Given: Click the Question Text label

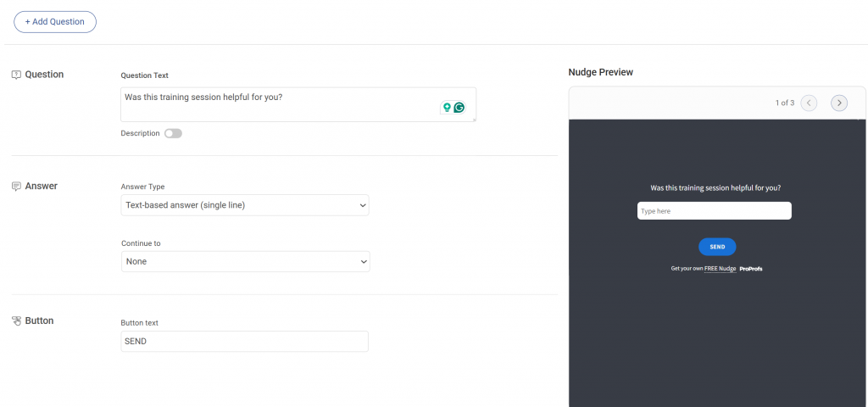Looking at the screenshot, I should point(144,75).
